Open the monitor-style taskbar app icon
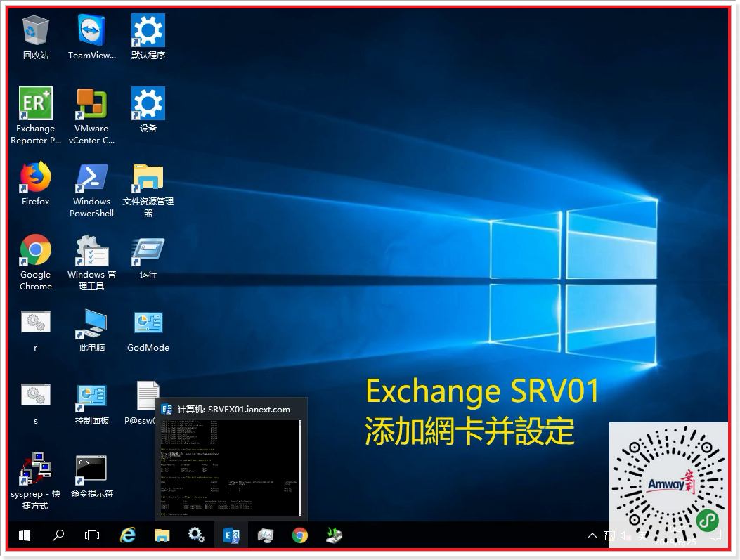 (x=265, y=535)
